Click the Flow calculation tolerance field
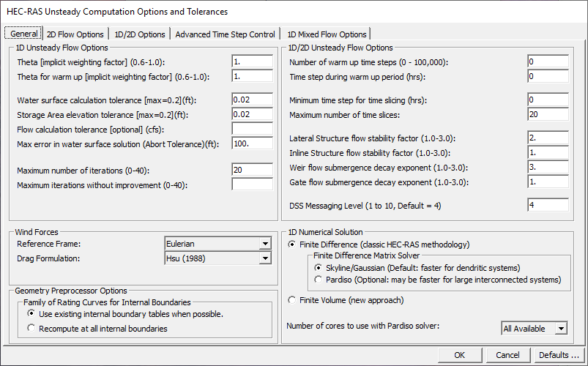Viewport: 588px width, 366px height. click(x=253, y=129)
